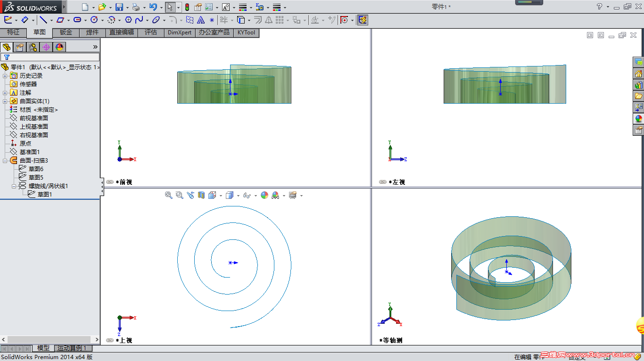Open the 办公室产品 tab
Viewport: 644px width, 361px height.
(215, 33)
